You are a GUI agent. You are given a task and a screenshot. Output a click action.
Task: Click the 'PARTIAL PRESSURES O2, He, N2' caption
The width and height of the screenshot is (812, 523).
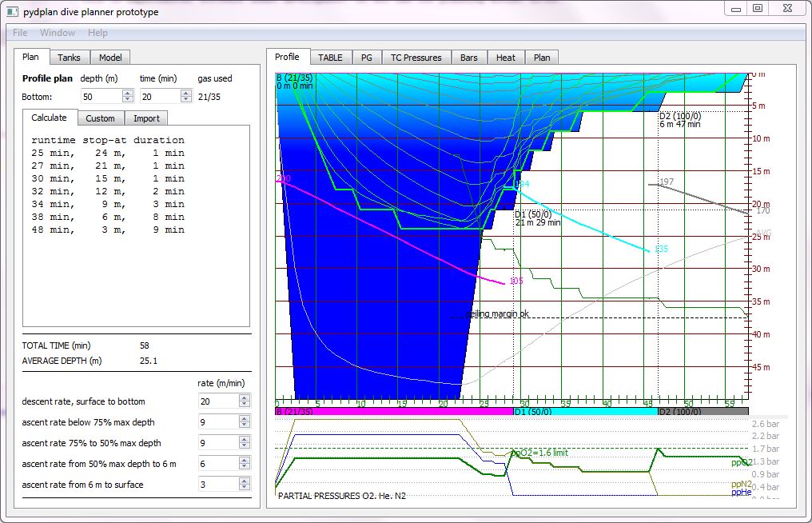(342, 496)
